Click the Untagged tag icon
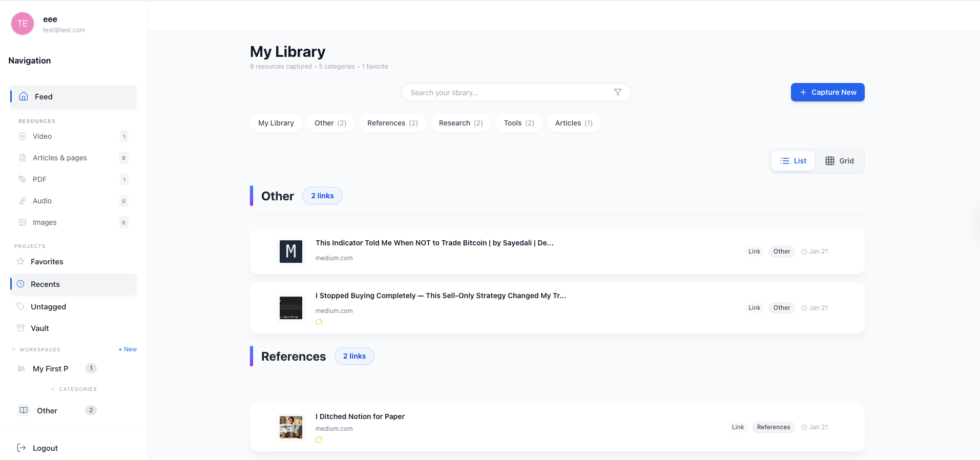This screenshot has width=980, height=460. click(x=20, y=306)
